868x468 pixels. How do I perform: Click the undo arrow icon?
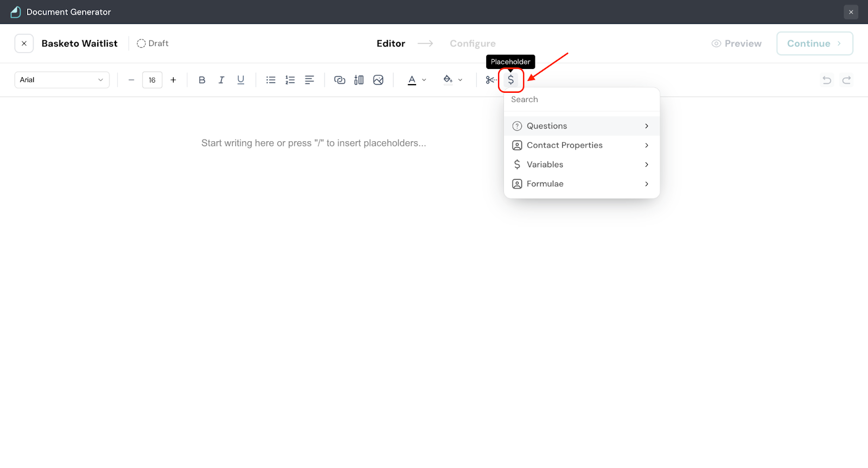coord(827,80)
